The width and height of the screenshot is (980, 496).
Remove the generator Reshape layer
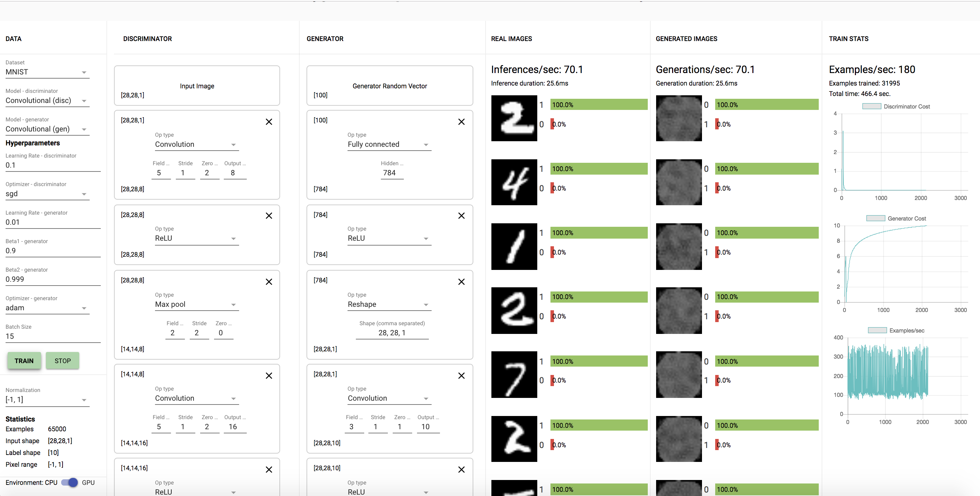[x=461, y=282]
